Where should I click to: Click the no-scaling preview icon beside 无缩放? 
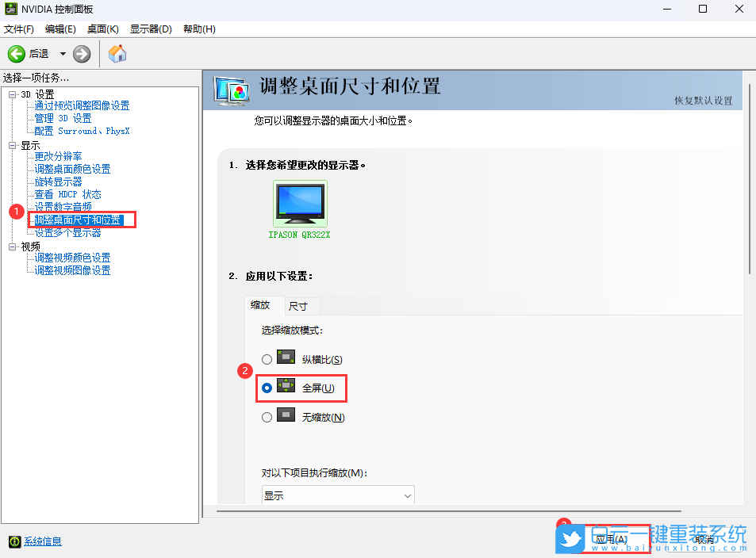click(x=286, y=416)
